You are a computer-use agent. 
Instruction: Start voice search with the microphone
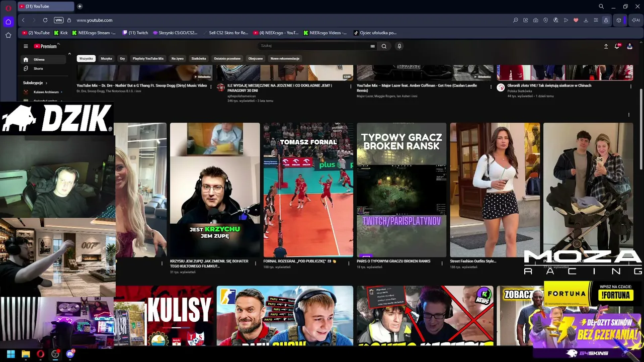pos(399,46)
